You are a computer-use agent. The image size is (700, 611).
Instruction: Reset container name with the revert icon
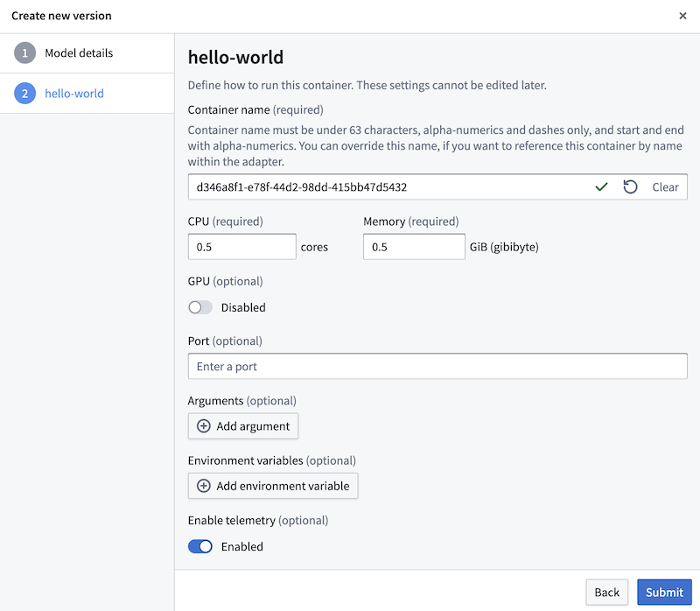(630, 186)
